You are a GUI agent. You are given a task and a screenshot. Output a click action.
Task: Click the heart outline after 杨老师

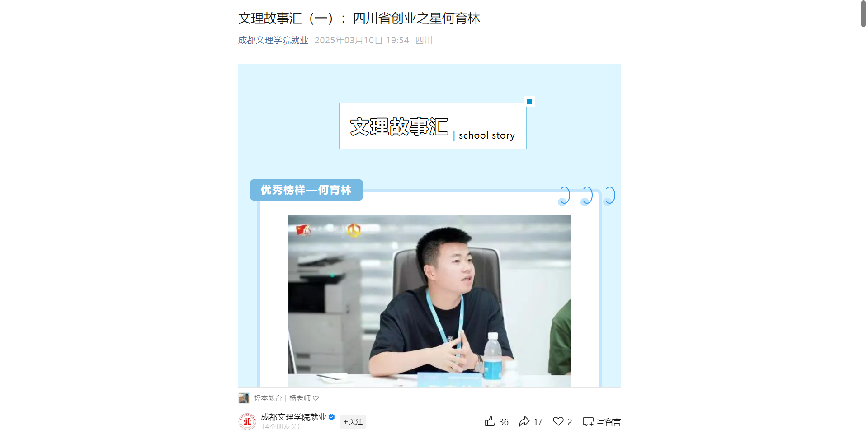[x=316, y=398]
